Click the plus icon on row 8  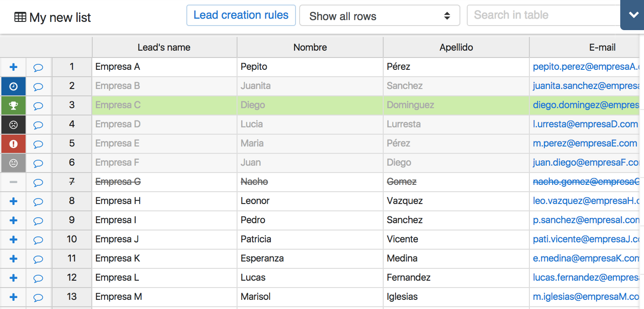click(13, 201)
